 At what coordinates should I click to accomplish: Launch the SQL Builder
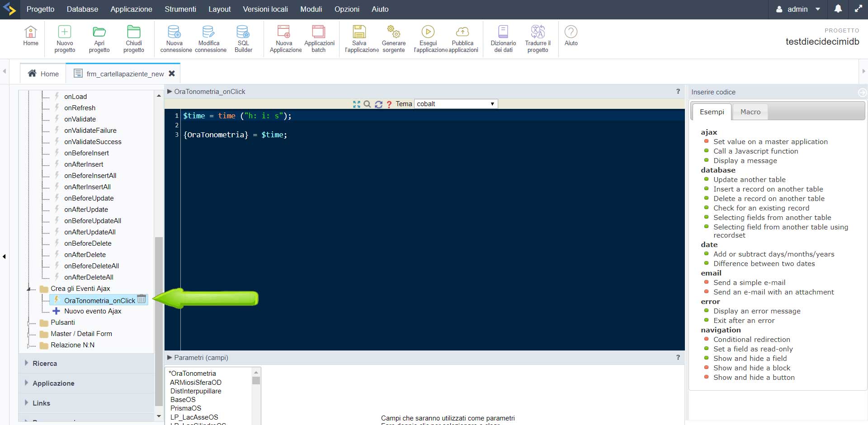(243, 39)
